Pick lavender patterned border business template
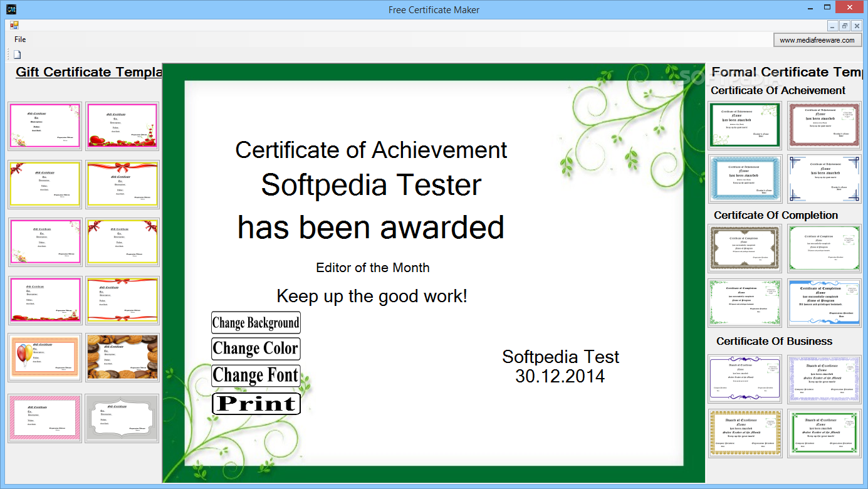868x489 pixels. [824, 379]
